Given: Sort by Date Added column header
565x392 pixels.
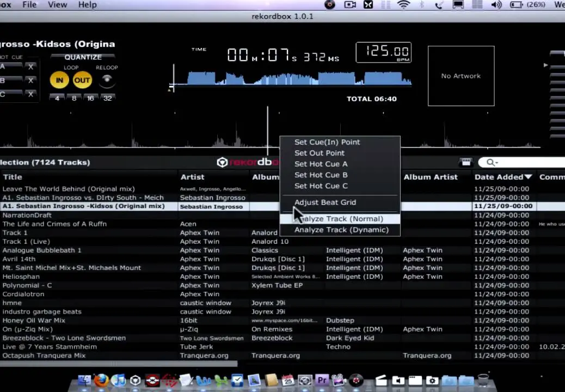Looking at the screenshot, I should (x=503, y=177).
